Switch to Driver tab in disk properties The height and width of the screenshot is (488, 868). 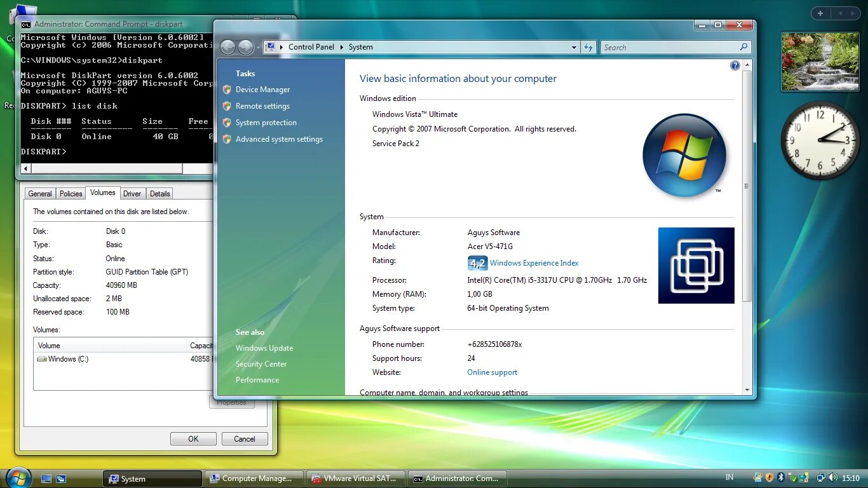tap(132, 194)
